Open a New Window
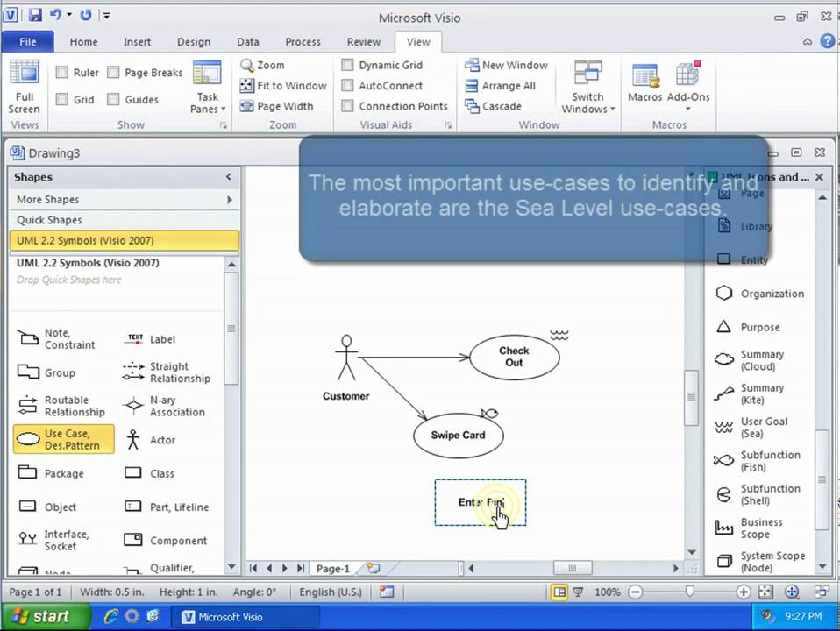The image size is (840, 631). click(506, 66)
